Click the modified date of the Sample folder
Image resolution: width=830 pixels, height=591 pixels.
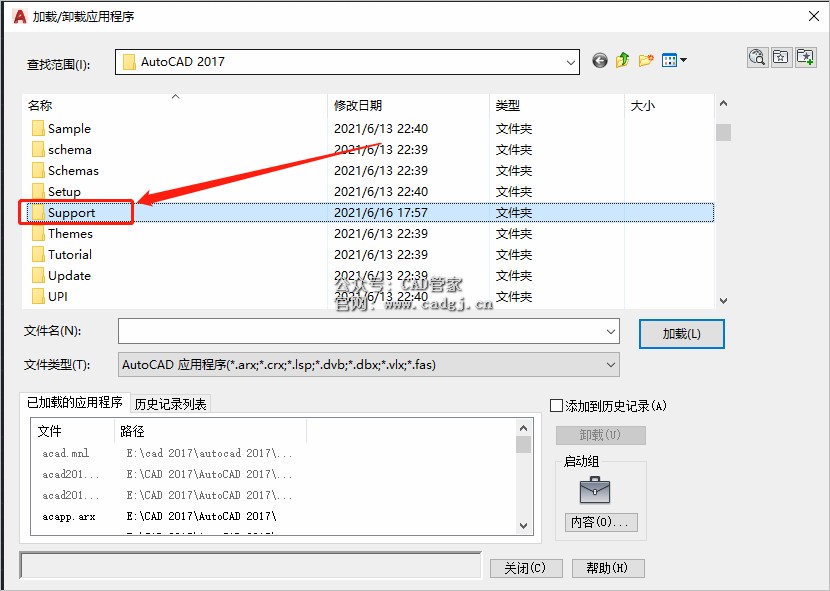pos(381,129)
